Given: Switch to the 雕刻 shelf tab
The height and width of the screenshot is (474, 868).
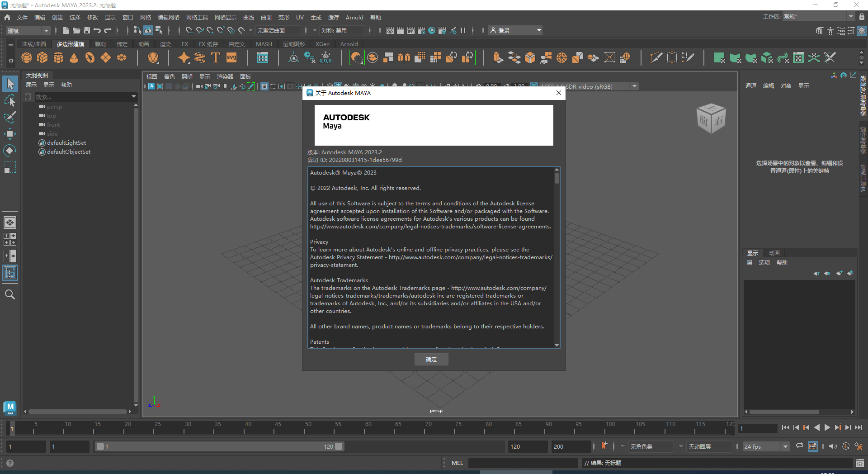Looking at the screenshot, I should [x=100, y=44].
